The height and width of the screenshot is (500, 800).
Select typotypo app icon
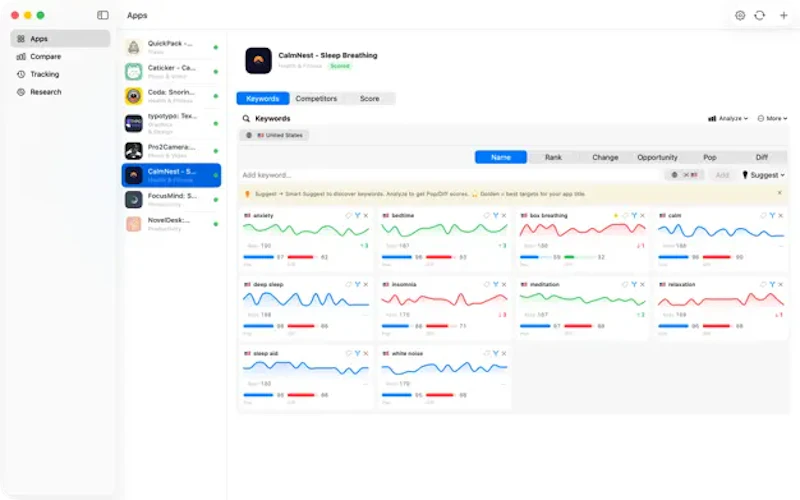(x=134, y=123)
